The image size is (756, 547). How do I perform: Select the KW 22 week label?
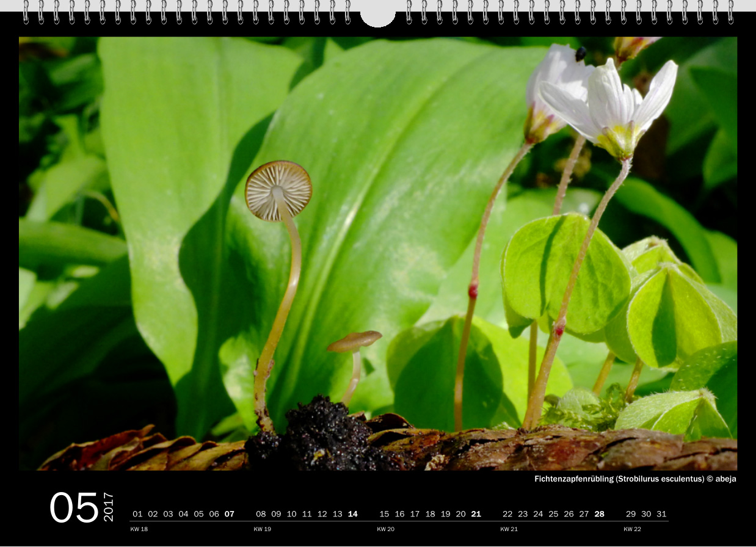coord(633,529)
